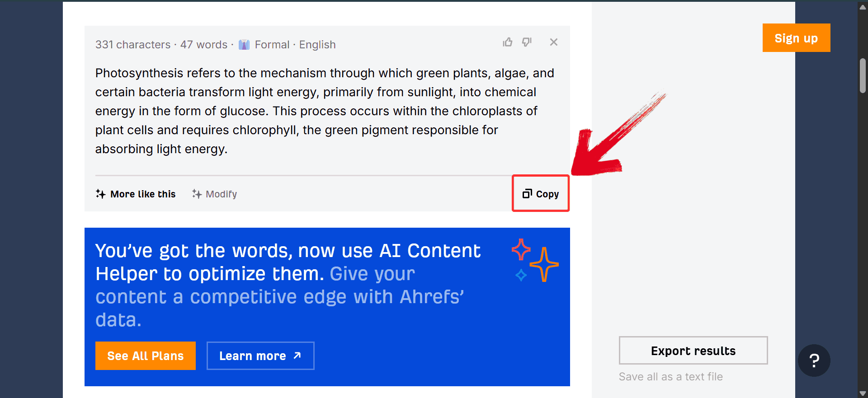Click the vertical scrollbar thumb
868x398 pixels.
click(863, 75)
